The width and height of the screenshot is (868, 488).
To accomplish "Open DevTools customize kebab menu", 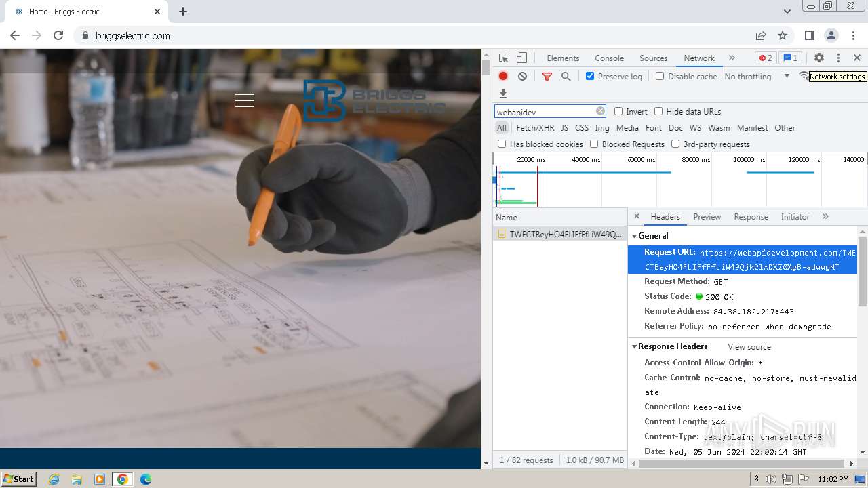I will [x=838, y=58].
